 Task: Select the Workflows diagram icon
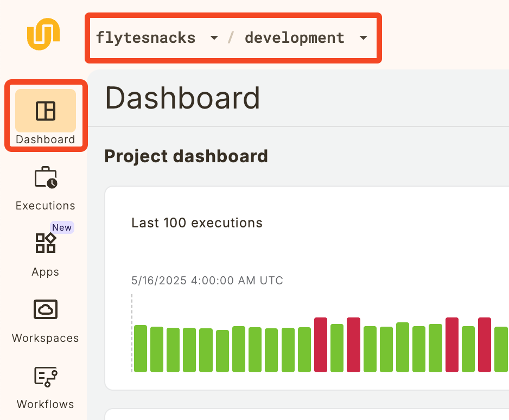46,376
